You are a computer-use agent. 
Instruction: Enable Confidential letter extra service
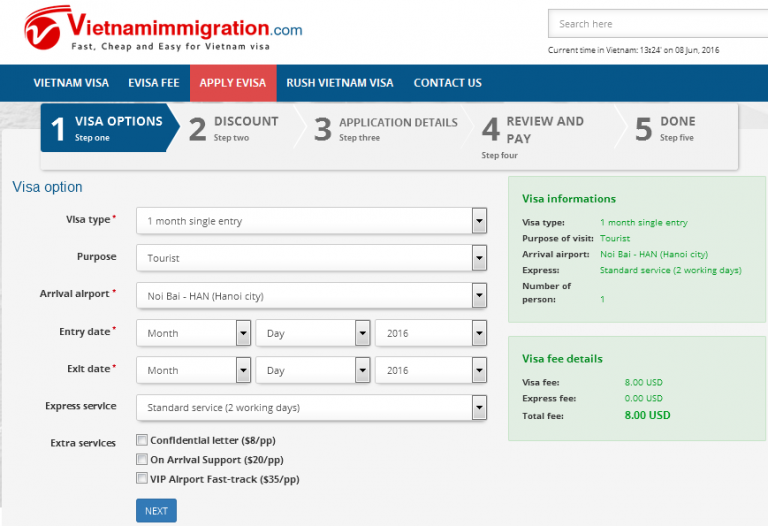[x=142, y=440]
